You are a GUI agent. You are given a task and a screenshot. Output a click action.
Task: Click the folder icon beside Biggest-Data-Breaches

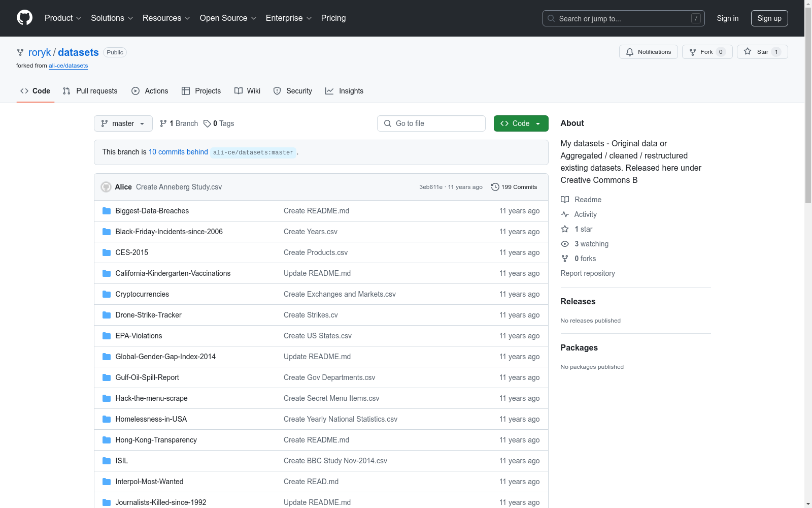pyautogui.click(x=107, y=211)
